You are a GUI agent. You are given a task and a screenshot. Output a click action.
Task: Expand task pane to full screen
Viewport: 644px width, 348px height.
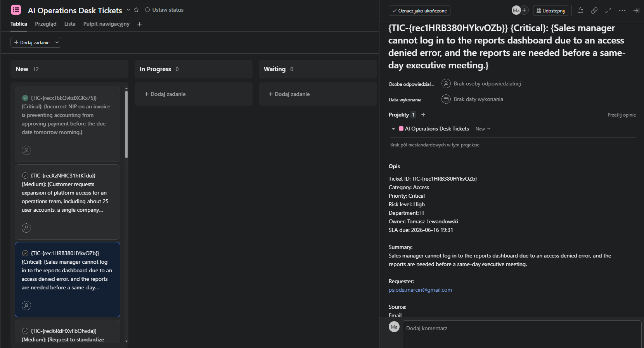click(608, 10)
